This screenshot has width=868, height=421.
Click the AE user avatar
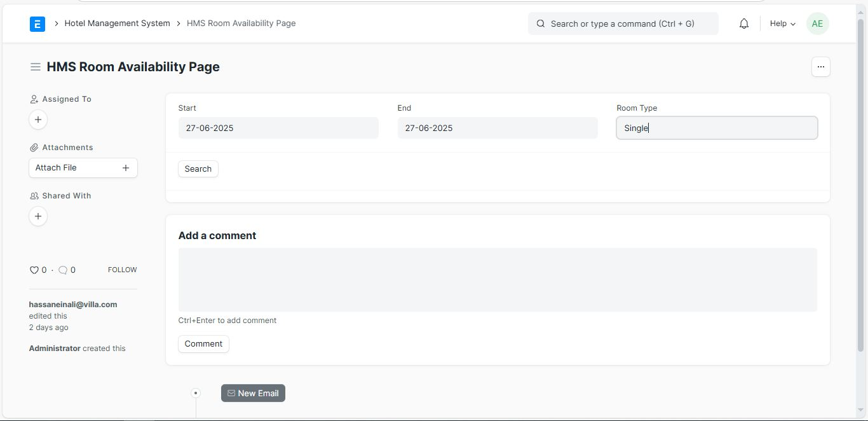pos(817,24)
